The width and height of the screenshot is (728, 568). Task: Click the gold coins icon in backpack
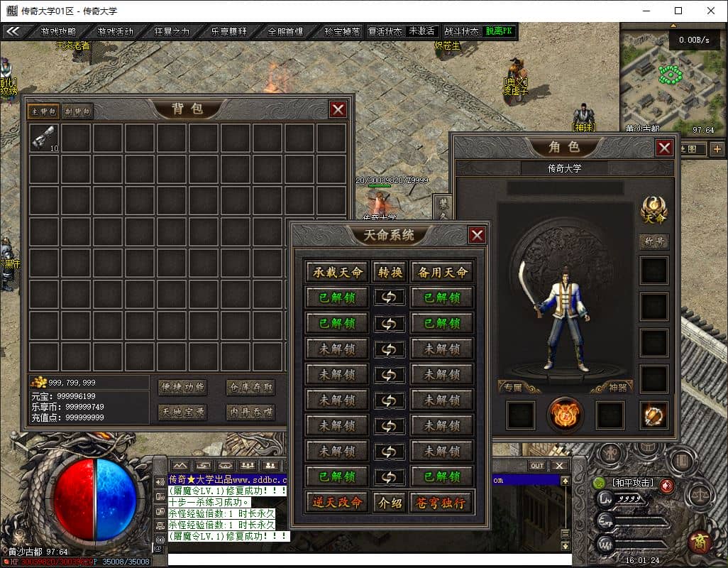click(38, 382)
